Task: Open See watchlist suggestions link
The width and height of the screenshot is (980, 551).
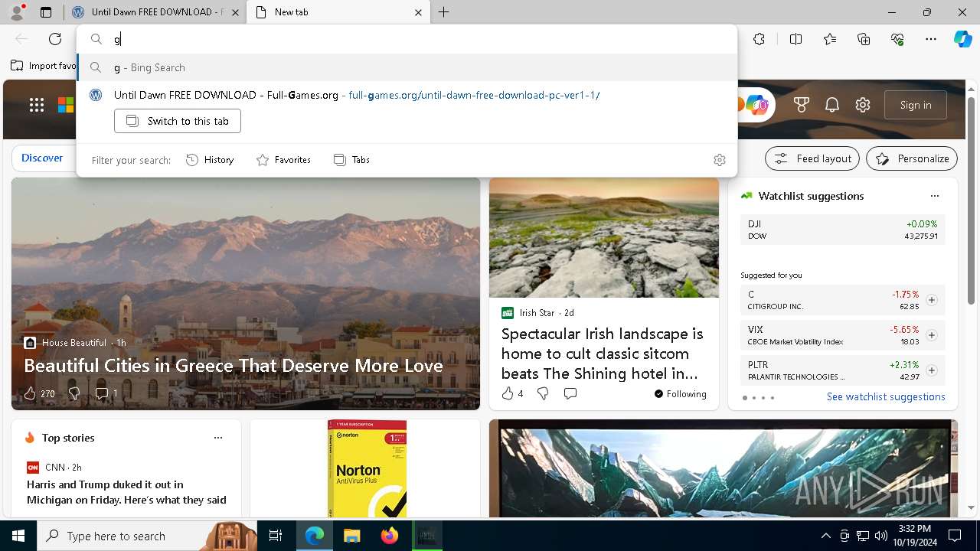Action: (x=886, y=396)
